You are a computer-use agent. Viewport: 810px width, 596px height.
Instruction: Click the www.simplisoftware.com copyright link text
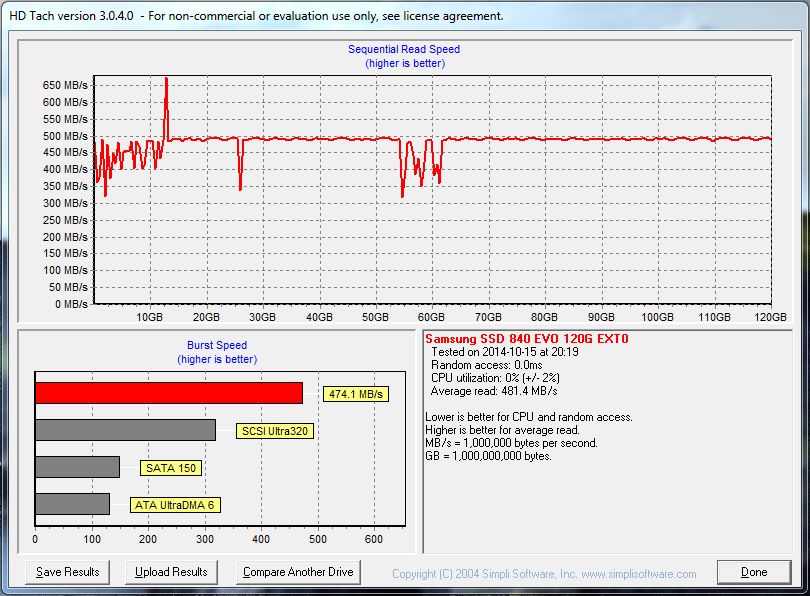coord(638,574)
